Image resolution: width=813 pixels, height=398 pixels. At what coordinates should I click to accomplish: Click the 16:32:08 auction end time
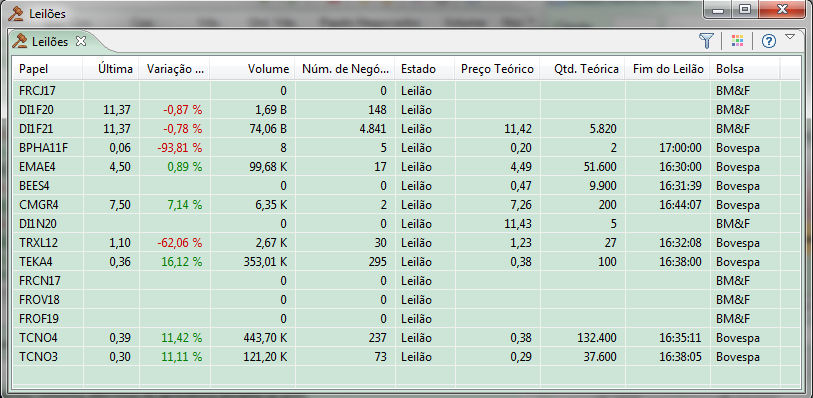tap(680, 243)
